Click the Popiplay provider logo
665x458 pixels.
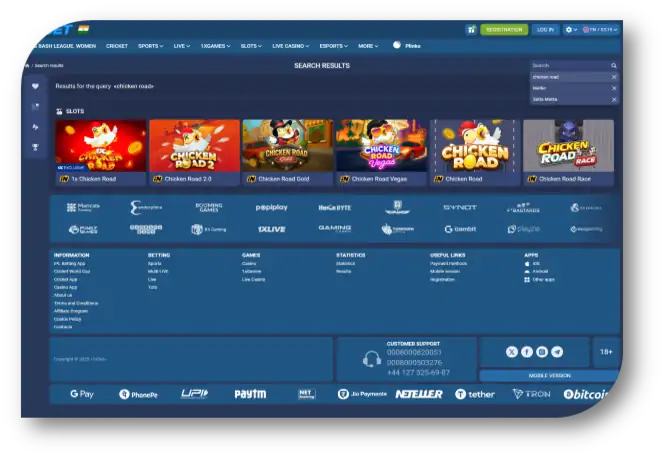[x=271, y=207]
